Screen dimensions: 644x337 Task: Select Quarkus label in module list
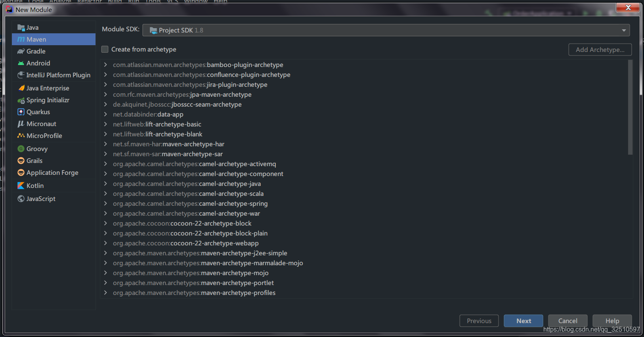(x=38, y=112)
